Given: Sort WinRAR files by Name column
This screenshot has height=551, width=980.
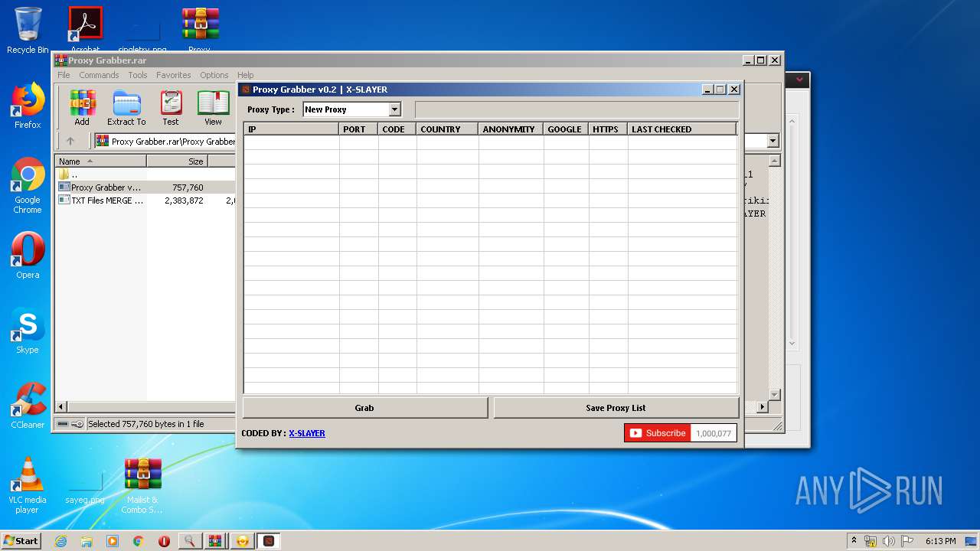Looking at the screenshot, I should tap(100, 161).
